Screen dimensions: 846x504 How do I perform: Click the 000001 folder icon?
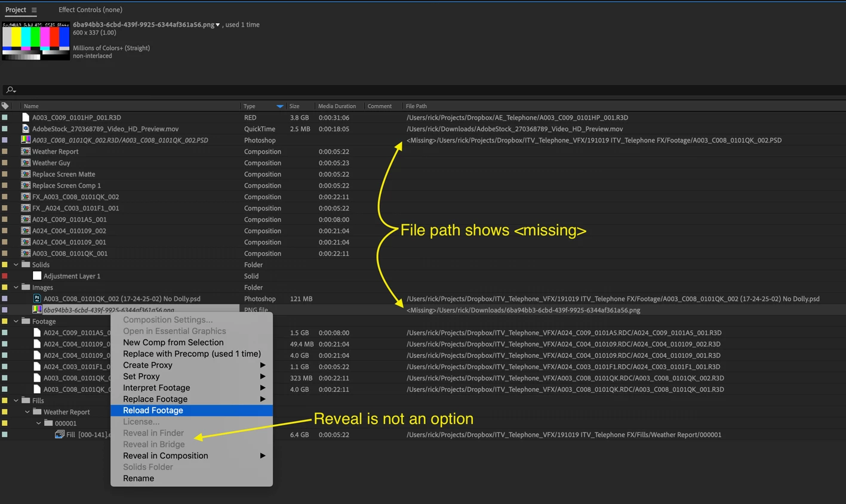[48, 423]
